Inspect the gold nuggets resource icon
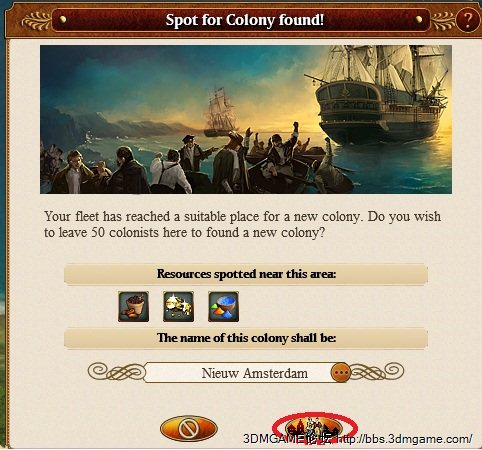The image size is (482, 450). coord(178,306)
